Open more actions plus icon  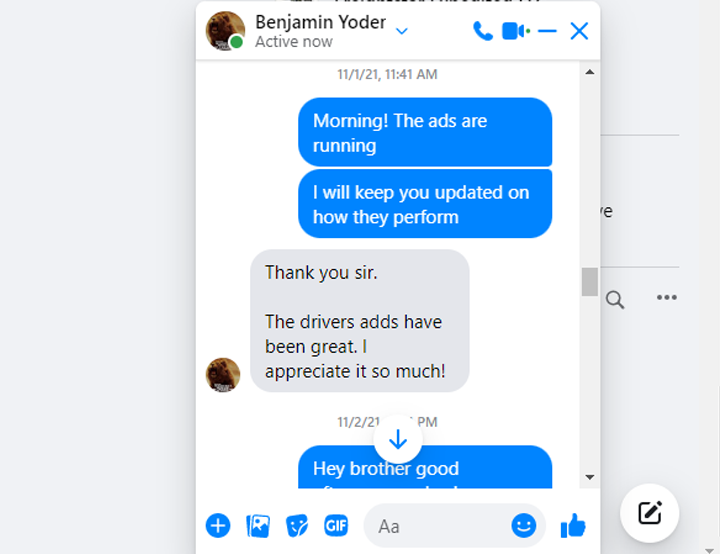click(x=218, y=525)
